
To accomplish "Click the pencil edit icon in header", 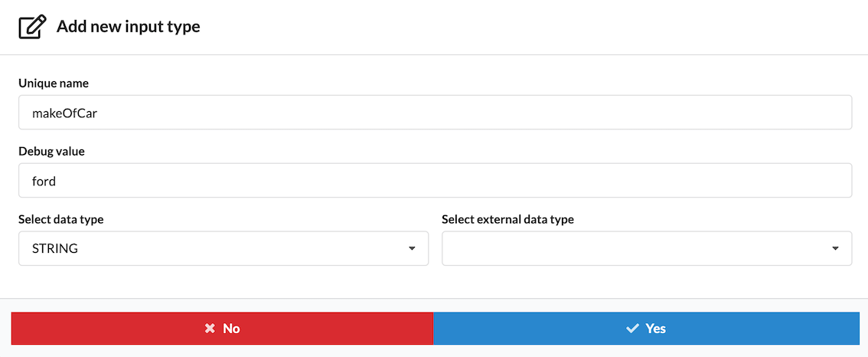I will pyautogui.click(x=32, y=27).
